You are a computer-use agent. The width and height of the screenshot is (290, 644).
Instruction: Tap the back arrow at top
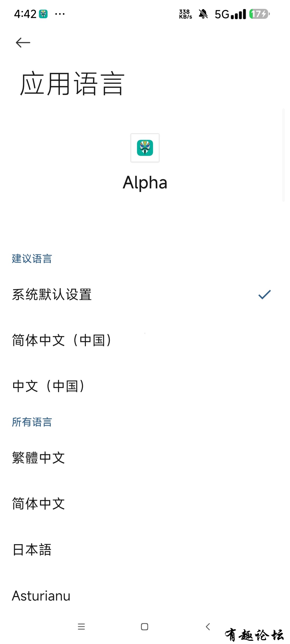[23, 43]
